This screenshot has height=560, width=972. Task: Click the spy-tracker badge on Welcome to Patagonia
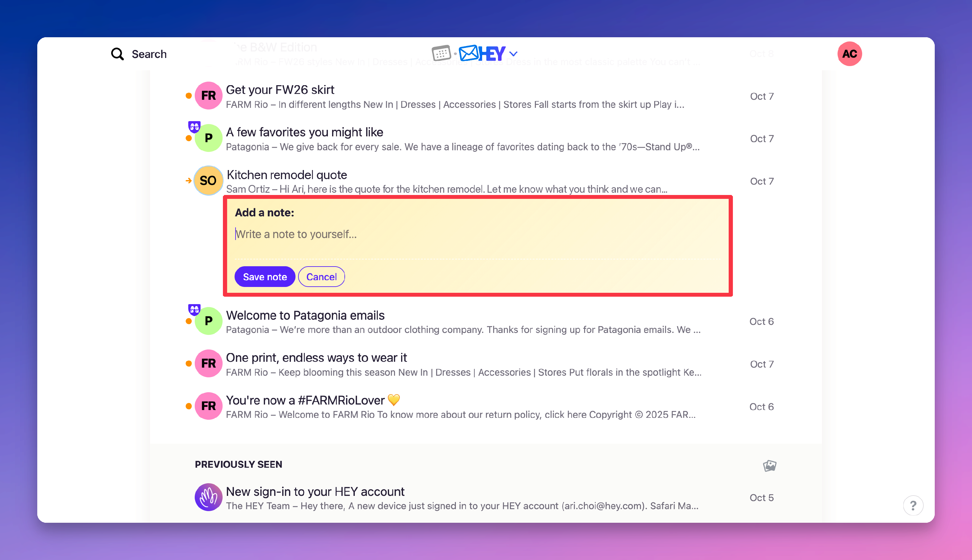[194, 310]
